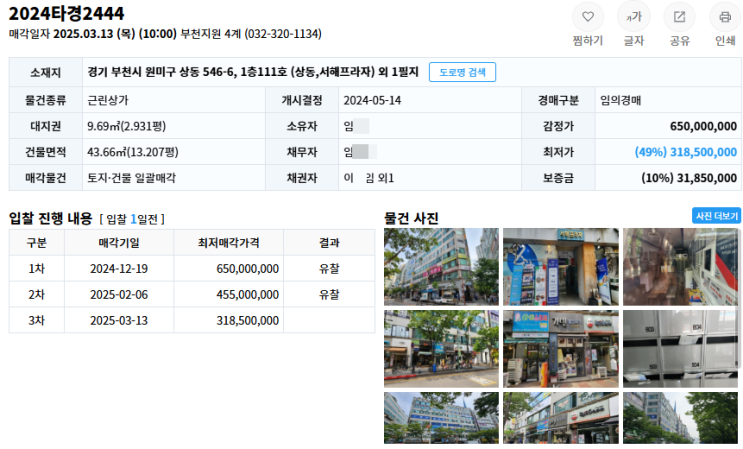Click the 455,000,000 price in 2차 row
This screenshot has height=449, width=743.
click(247, 295)
